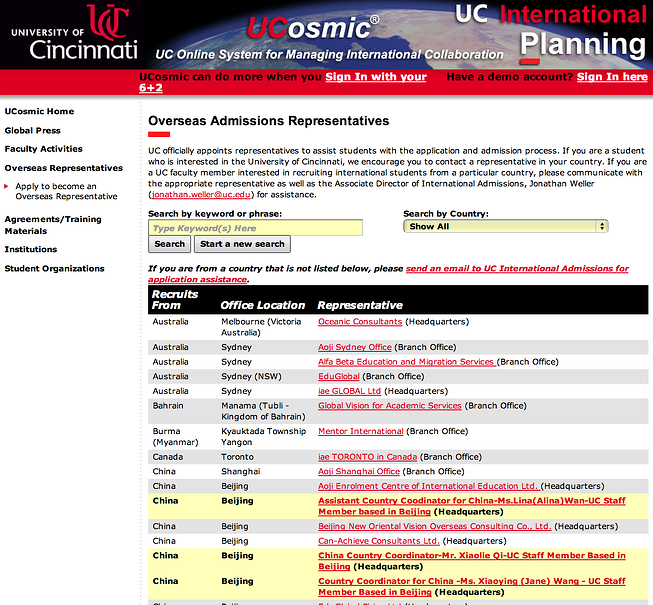Screen dimensions: 653x605
Task: Navigate to Institutions in sidebar
Action: point(31,250)
